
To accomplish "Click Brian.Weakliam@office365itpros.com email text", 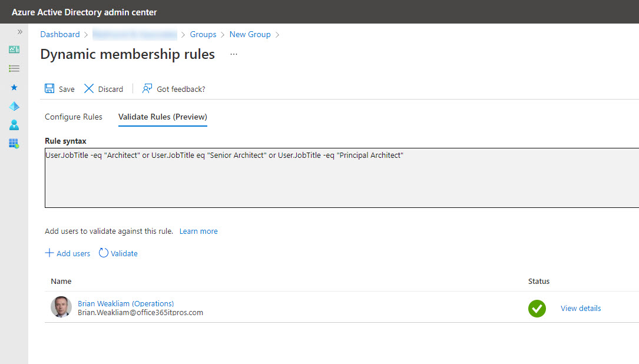I will click(140, 312).
